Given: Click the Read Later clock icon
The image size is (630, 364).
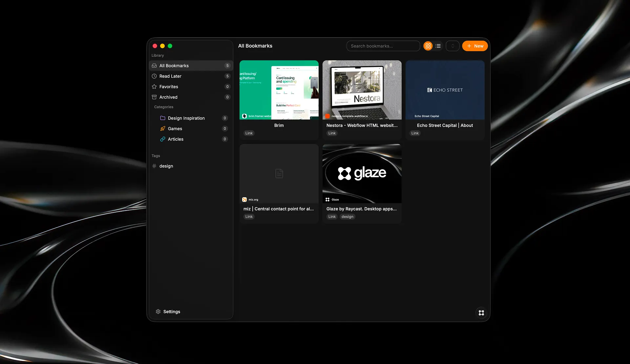Looking at the screenshot, I should click(154, 76).
